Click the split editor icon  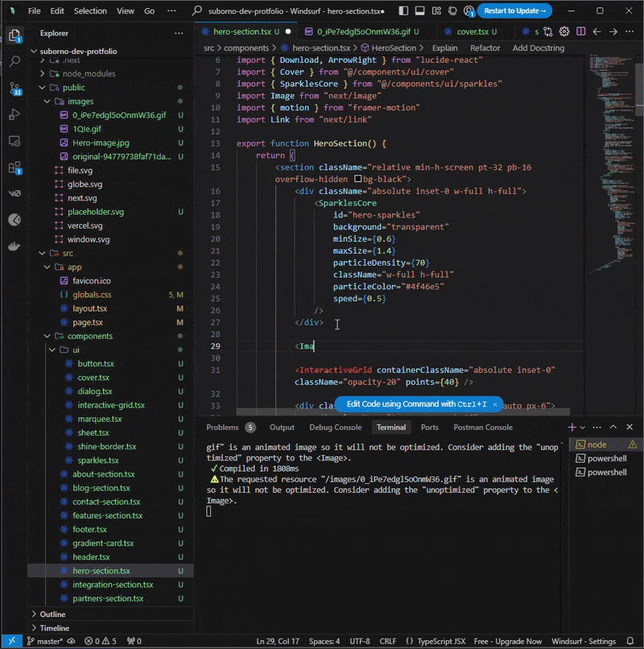pos(580,31)
